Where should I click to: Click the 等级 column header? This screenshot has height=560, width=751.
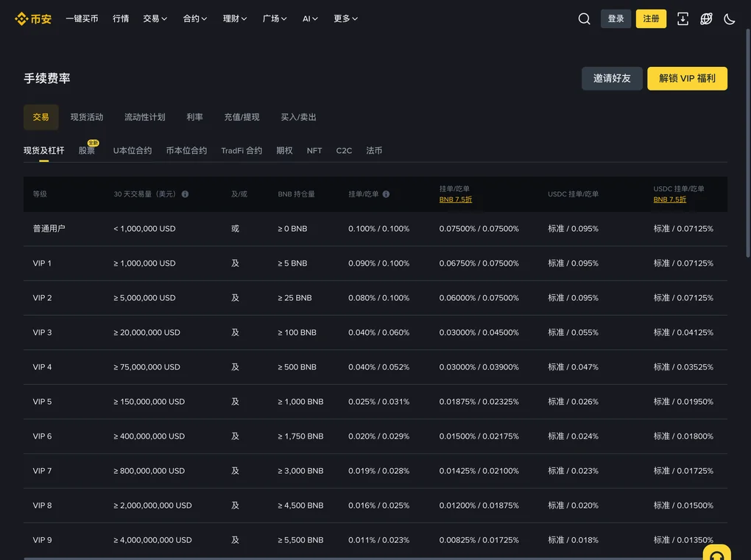click(40, 194)
